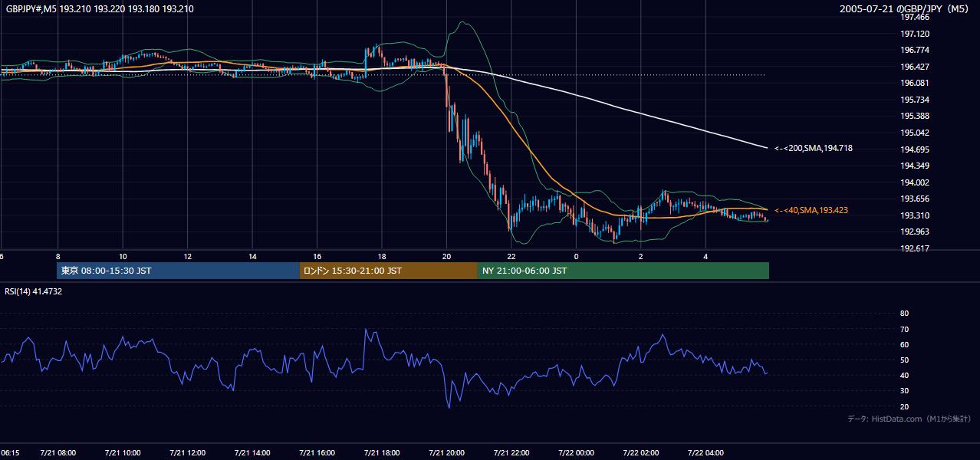Click price axis value 197.466

(915, 18)
